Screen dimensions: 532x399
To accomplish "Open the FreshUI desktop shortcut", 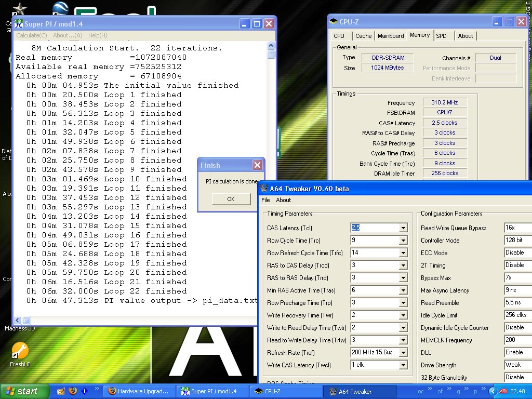I will 20,354.
